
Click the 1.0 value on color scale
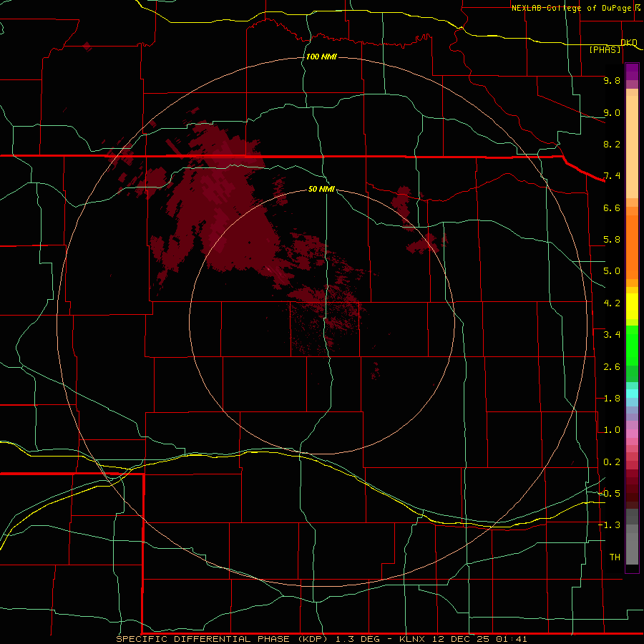[612, 430]
